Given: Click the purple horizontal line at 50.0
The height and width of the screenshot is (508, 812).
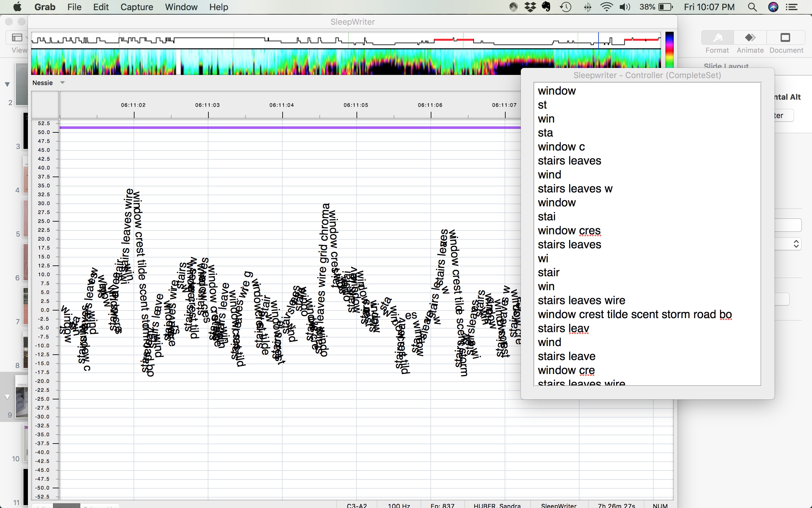Looking at the screenshot, I should pyautogui.click(x=290, y=128).
